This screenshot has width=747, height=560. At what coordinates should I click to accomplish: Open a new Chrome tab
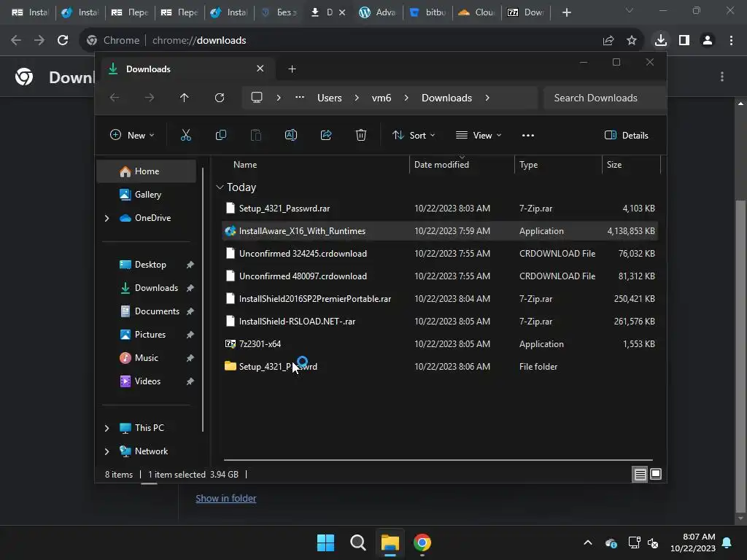pyautogui.click(x=566, y=12)
